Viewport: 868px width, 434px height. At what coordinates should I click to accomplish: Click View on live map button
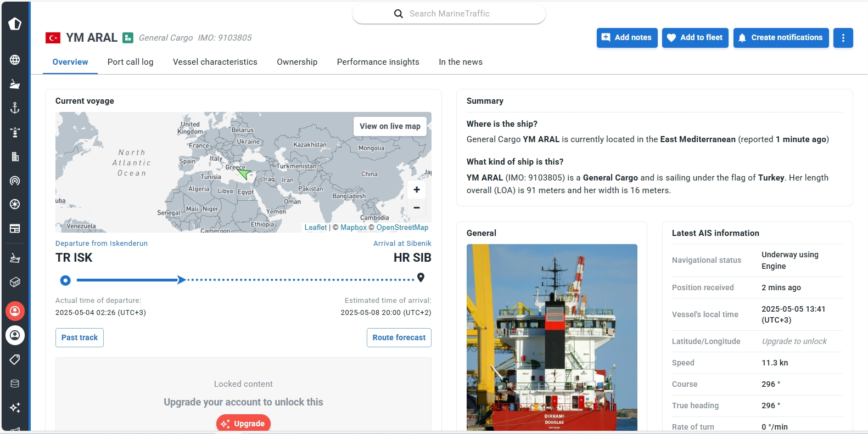390,126
